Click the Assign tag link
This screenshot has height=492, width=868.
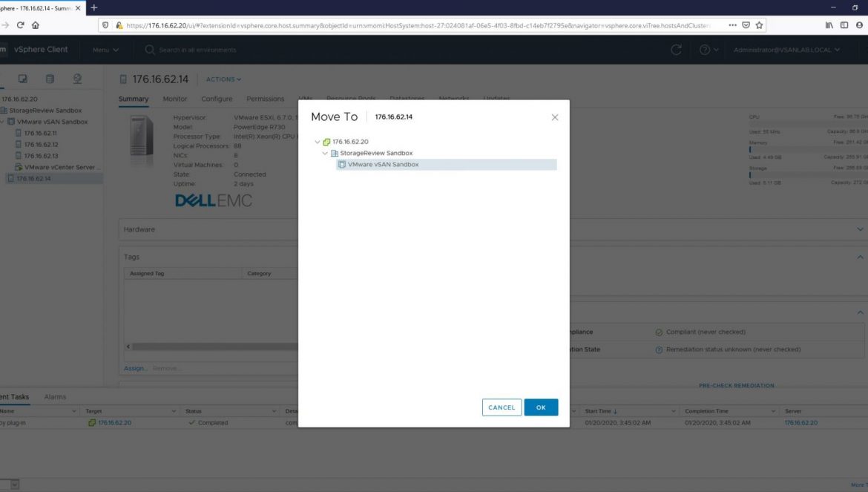136,368
